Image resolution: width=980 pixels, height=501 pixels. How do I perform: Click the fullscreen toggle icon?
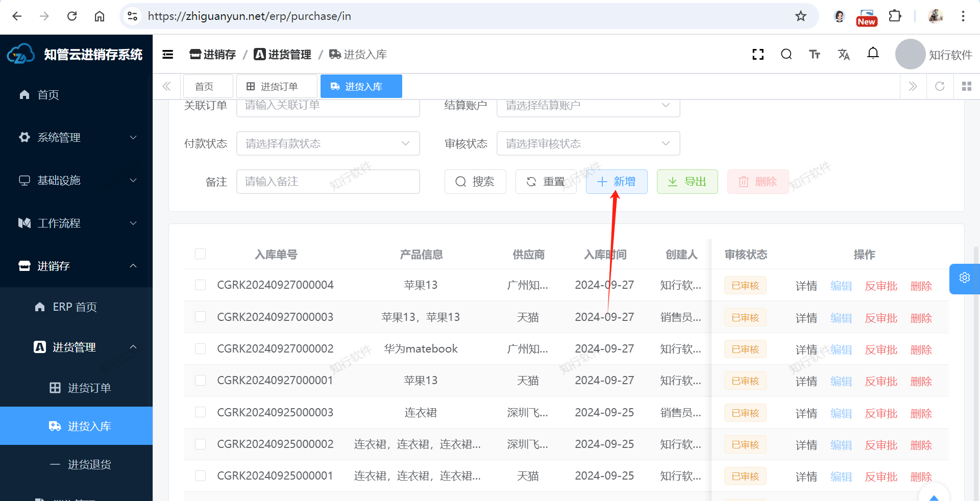[758, 55]
